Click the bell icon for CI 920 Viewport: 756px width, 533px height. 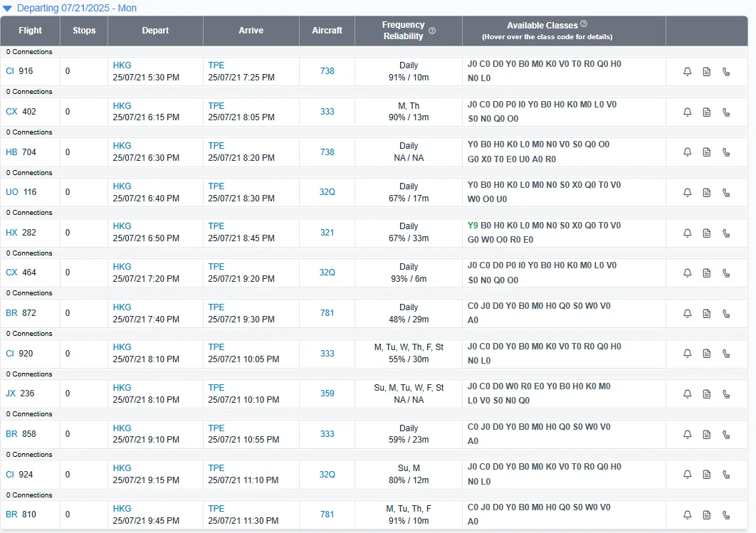688,354
